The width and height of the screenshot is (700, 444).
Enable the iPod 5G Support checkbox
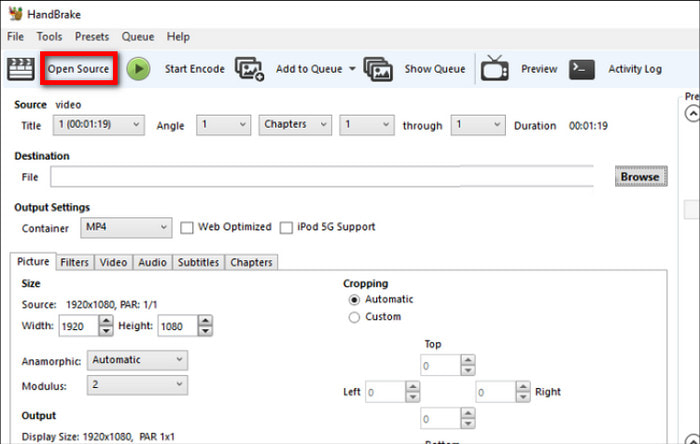pyautogui.click(x=286, y=228)
